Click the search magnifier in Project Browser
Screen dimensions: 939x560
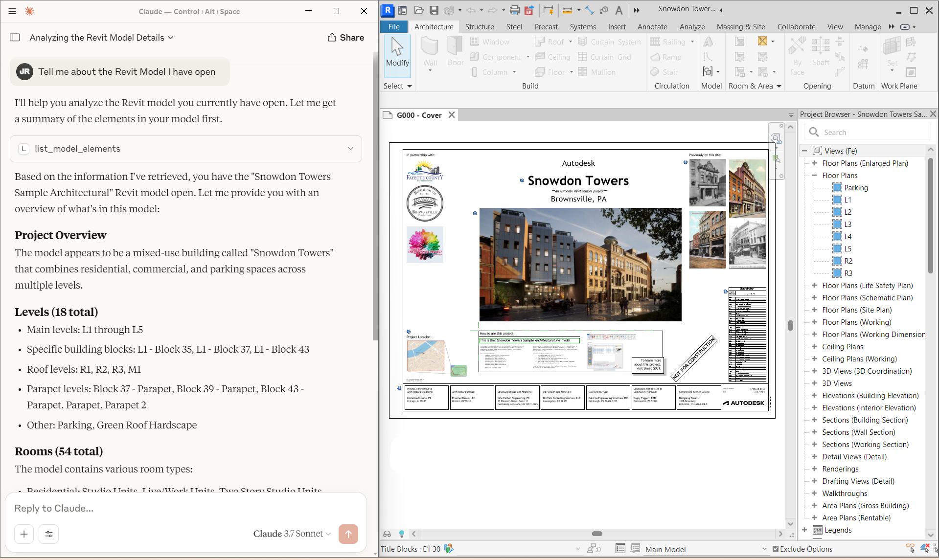pos(814,132)
